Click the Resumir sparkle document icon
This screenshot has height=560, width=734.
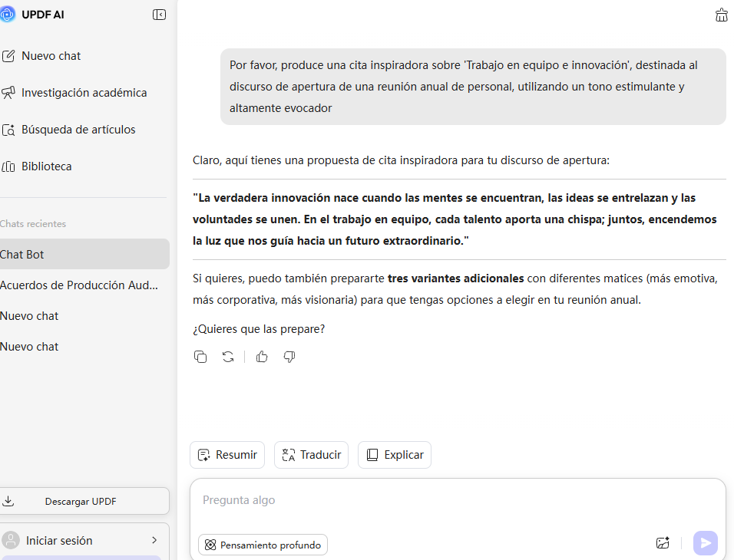(204, 455)
